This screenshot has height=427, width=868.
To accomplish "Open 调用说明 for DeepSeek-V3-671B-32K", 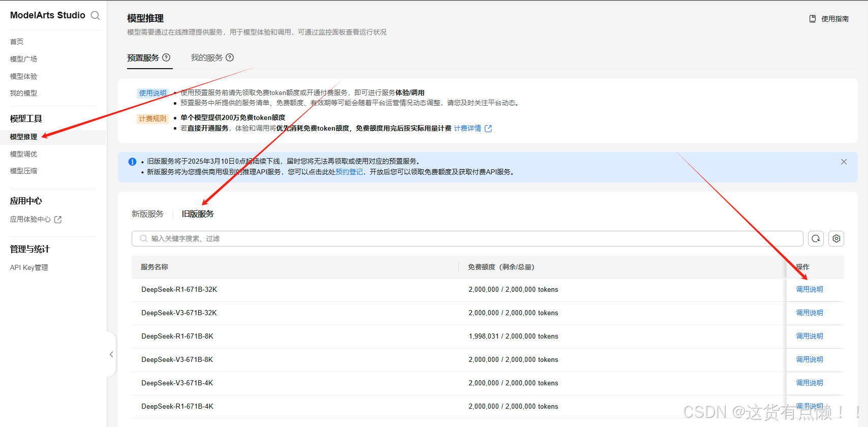I will tap(810, 313).
